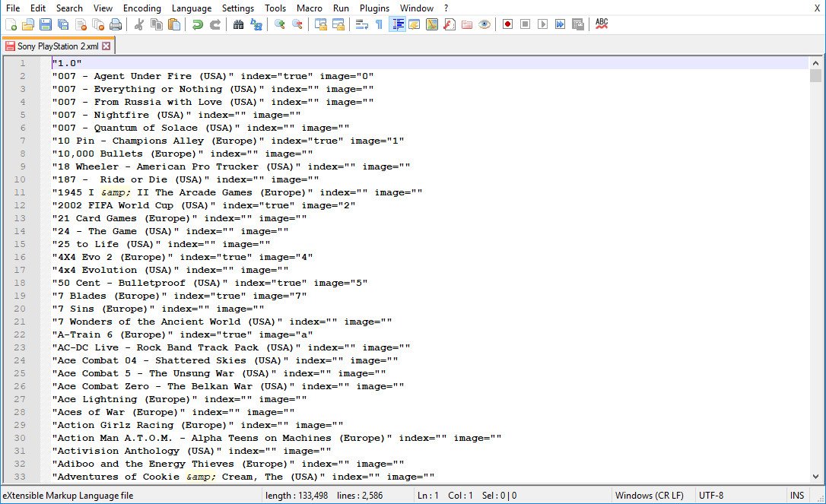Undo the last action with the green arrow
This screenshot has height=504, width=826.
[x=198, y=24]
